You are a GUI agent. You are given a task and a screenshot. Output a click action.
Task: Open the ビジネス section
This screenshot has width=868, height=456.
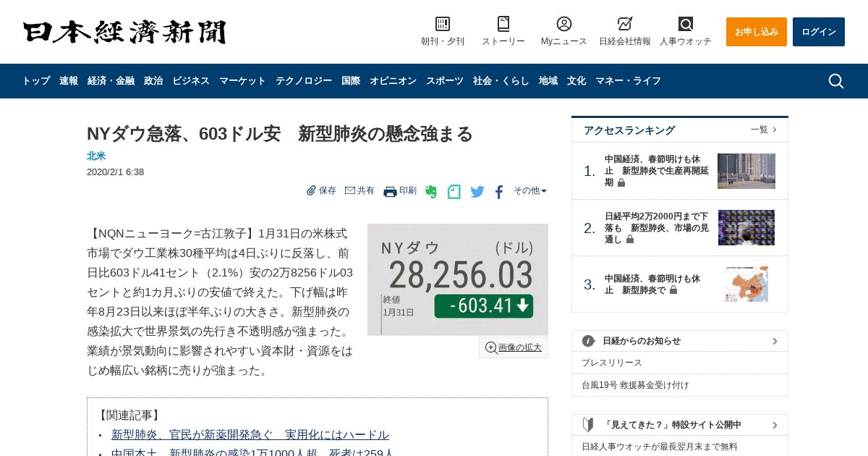(x=191, y=81)
